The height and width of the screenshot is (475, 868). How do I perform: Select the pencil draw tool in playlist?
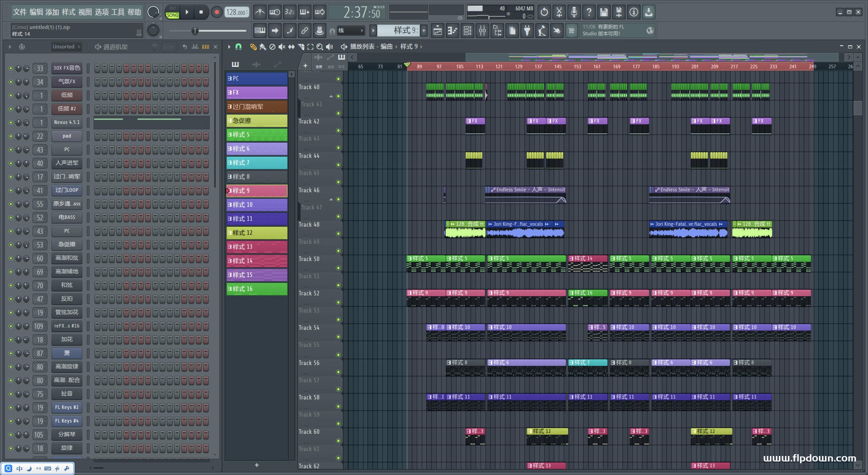pyautogui.click(x=253, y=47)
